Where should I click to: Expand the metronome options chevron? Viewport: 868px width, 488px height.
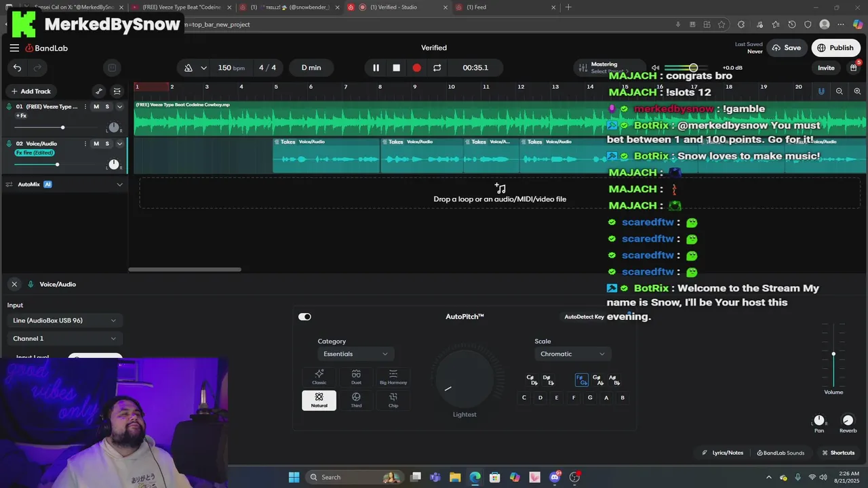click(x=203, y=68)
